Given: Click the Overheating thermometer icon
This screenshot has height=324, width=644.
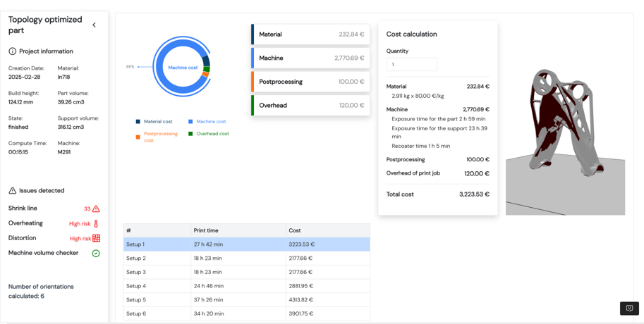Looking at the screenshot, I should click(x=96, y=224).
